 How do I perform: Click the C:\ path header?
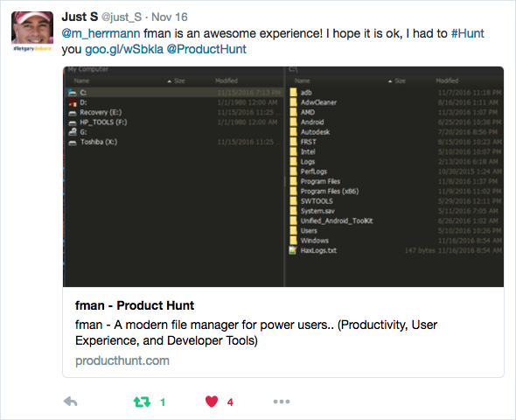[x=293, y=70]
